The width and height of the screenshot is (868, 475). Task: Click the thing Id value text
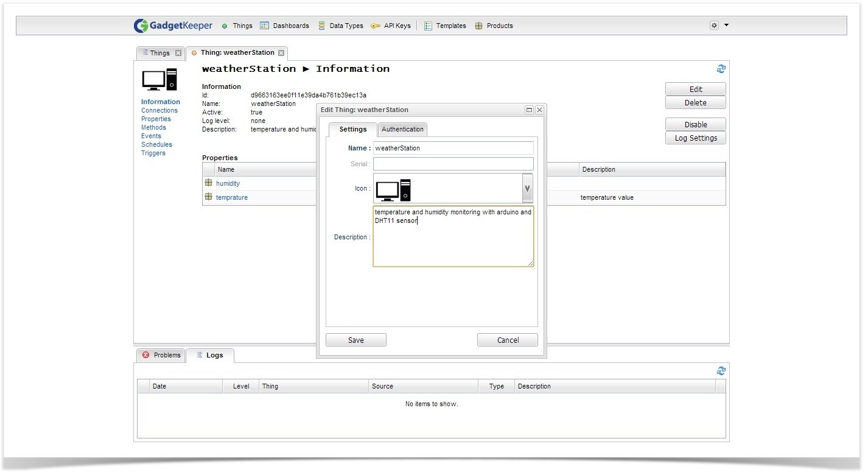pyautogui.click(x=309, y=95)
